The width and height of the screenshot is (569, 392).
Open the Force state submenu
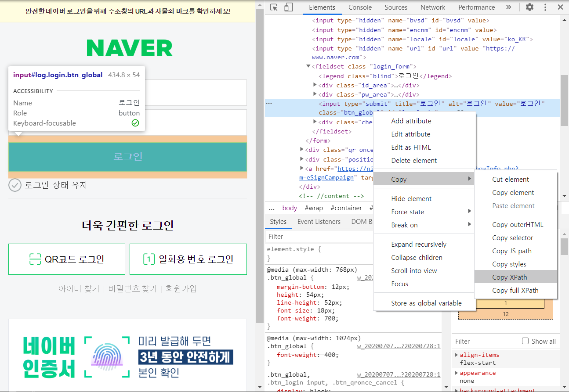(x=424, y=212)
